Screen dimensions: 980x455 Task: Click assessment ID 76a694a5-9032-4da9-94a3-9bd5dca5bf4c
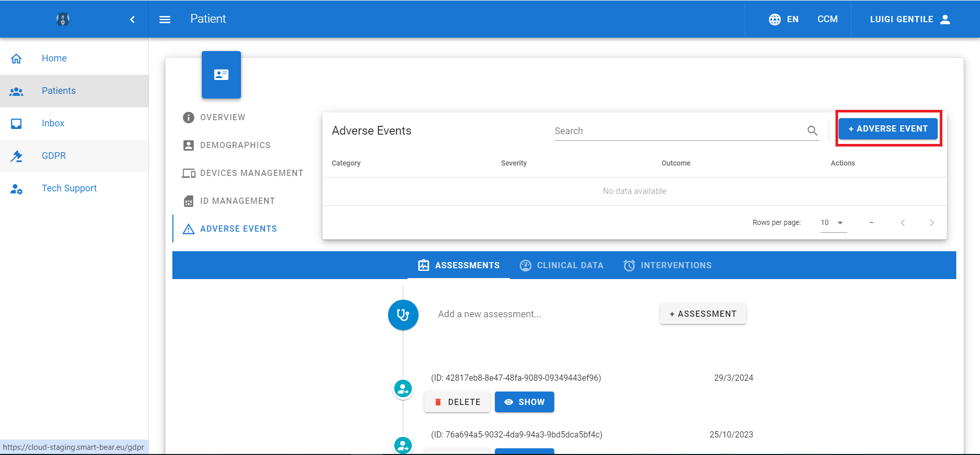pos(517,434)
